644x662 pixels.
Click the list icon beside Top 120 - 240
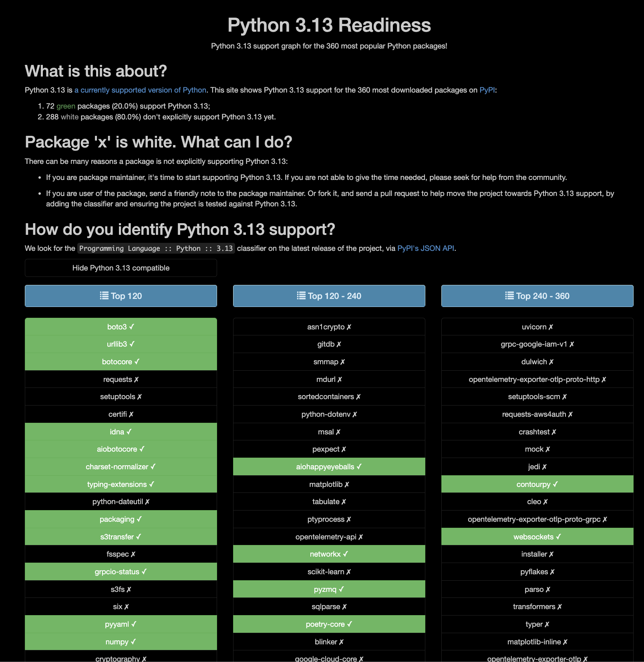tap(301, 296)
